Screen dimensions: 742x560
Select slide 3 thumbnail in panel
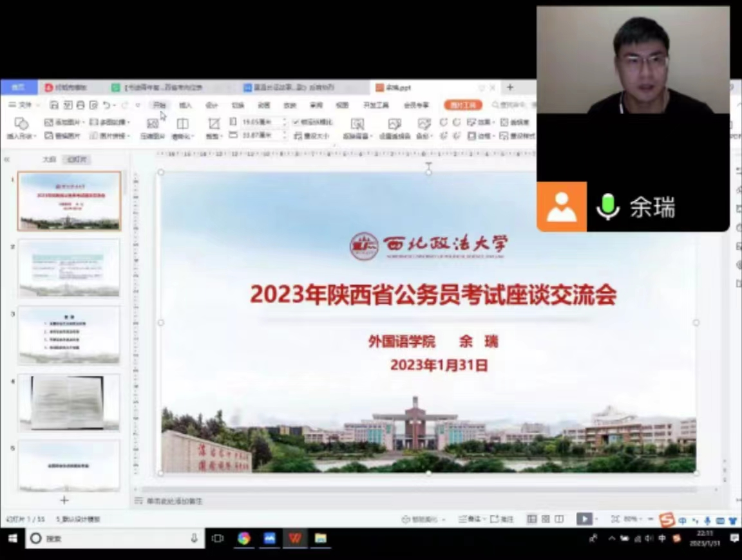69,335
